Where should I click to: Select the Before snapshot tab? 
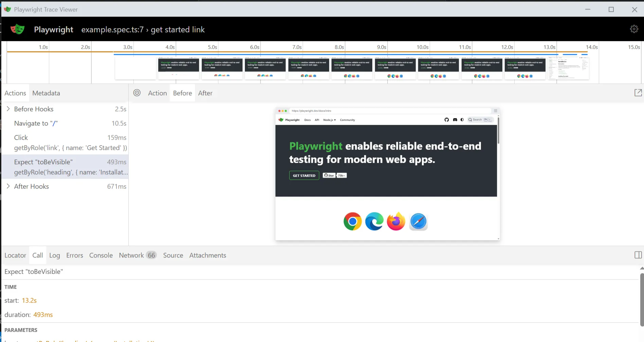coord(182,93)
